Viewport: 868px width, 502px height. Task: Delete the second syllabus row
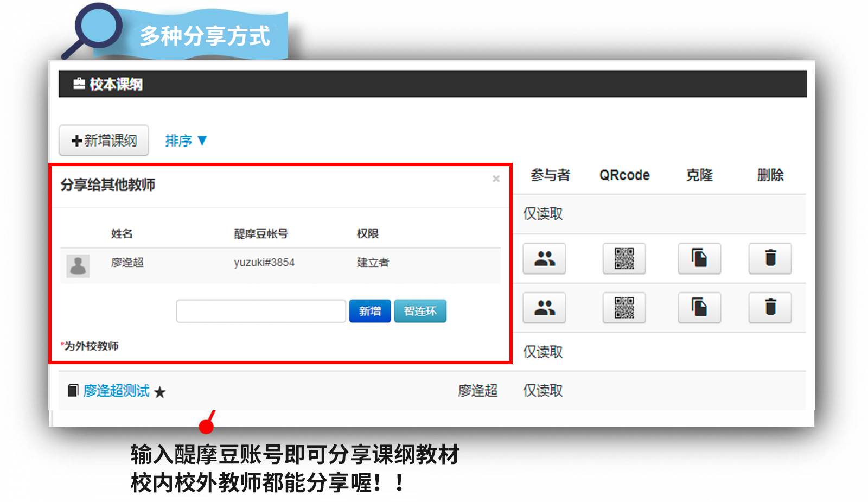tap(770, 308)
